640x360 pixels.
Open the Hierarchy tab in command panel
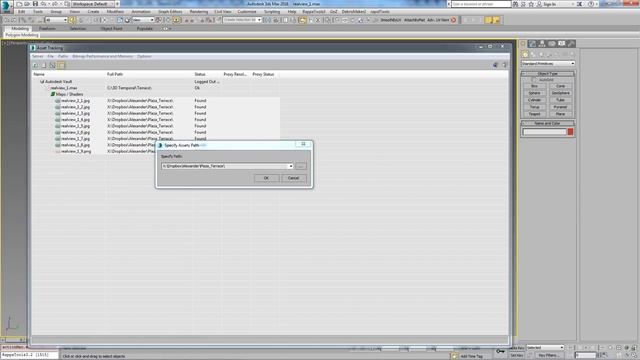[542, 44]
